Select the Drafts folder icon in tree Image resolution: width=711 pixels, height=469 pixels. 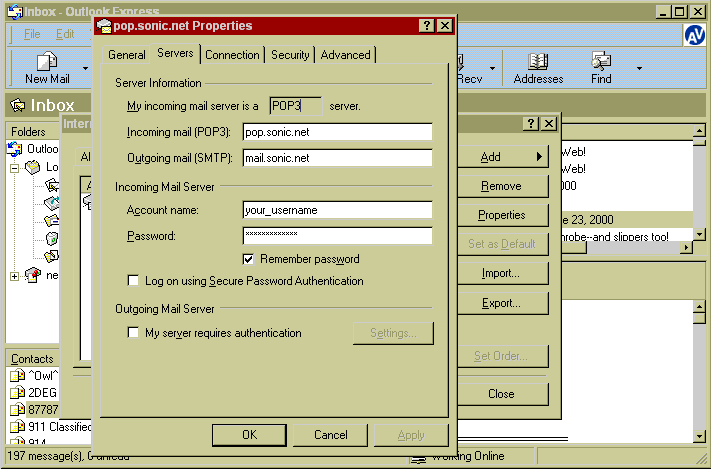[52, 256]
